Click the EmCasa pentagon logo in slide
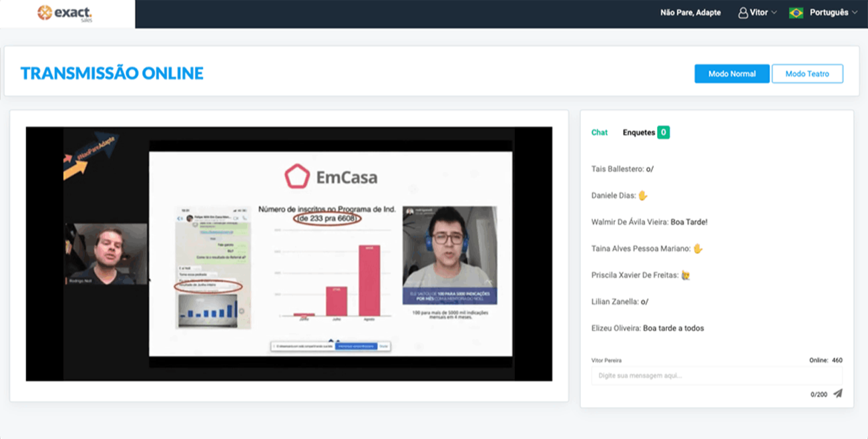This screenshot has height=439, width=868. click(296, 177)
